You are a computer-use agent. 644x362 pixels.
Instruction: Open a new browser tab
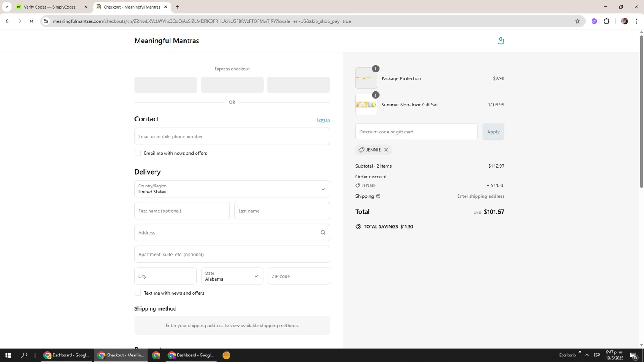point(178,7)
